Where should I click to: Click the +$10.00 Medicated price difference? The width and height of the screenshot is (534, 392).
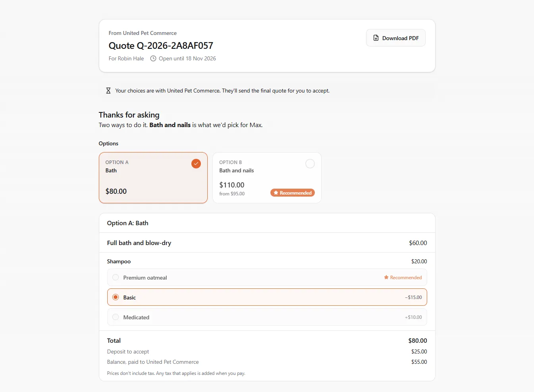click(413, 317)
